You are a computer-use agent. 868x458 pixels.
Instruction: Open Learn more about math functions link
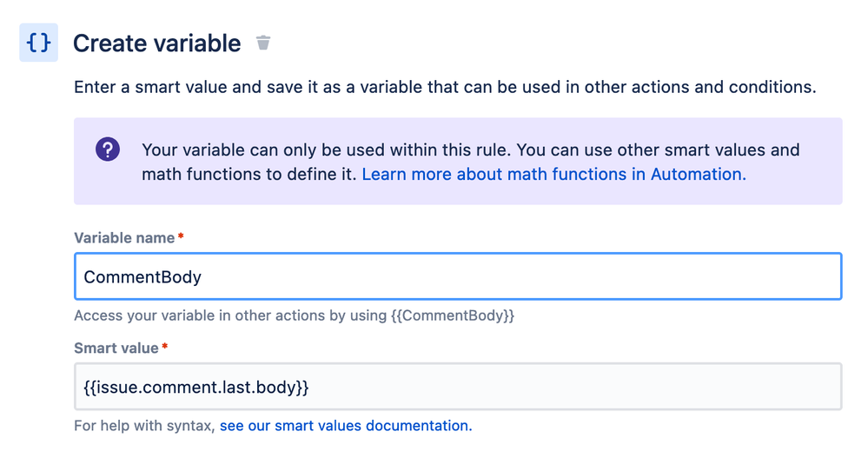pos(553,174)
